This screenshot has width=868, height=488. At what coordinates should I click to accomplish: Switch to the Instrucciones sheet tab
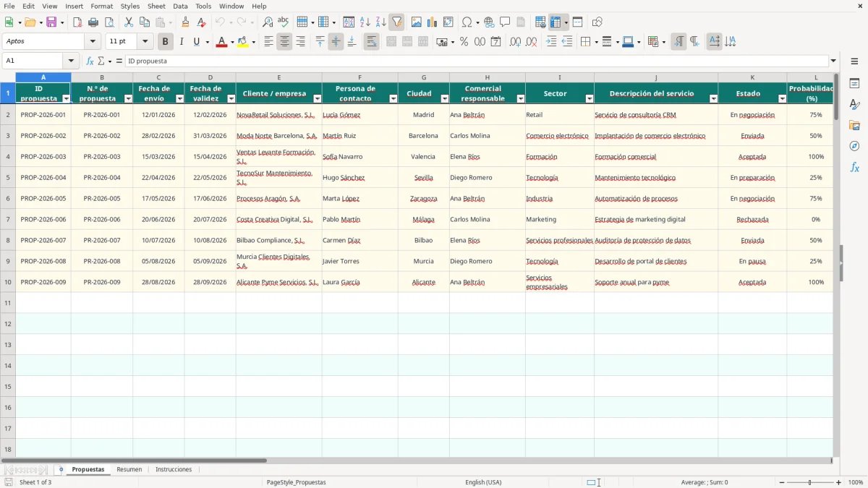[x=174, y=469]
